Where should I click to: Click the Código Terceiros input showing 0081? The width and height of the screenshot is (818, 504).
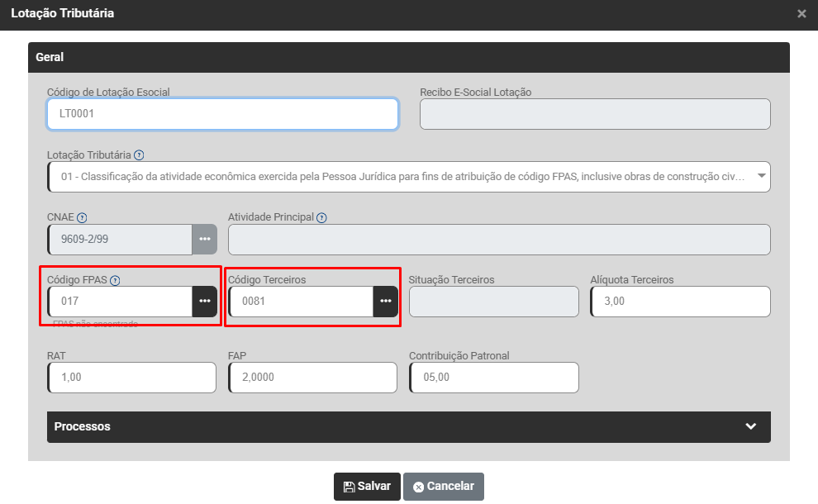tap(301, 301)
